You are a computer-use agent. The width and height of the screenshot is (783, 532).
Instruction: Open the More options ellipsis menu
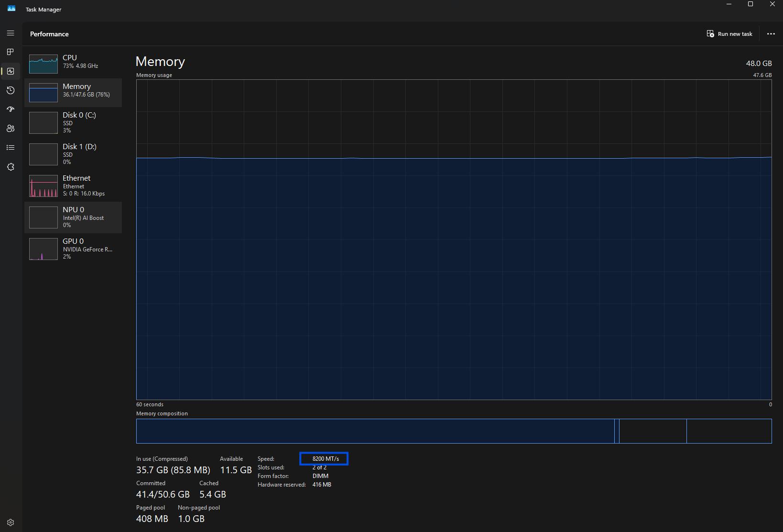(771, 33)
